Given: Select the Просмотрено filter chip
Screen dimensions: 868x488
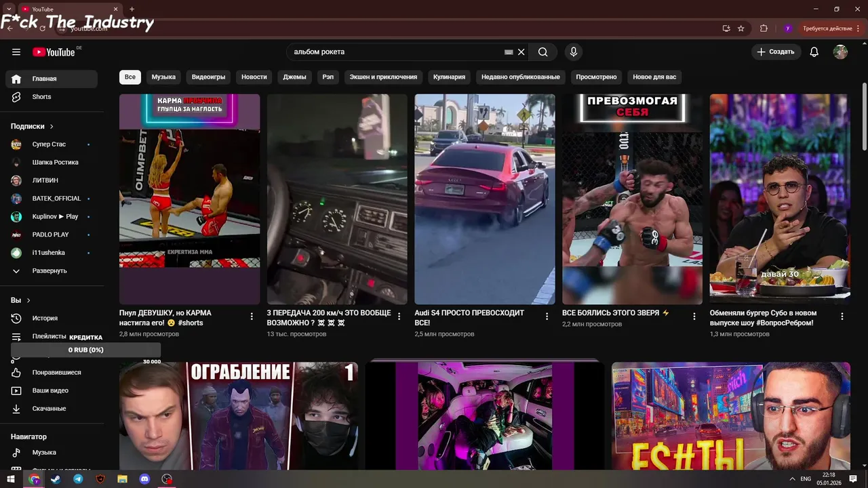Looking at the screenshot, I should [597, 77].
